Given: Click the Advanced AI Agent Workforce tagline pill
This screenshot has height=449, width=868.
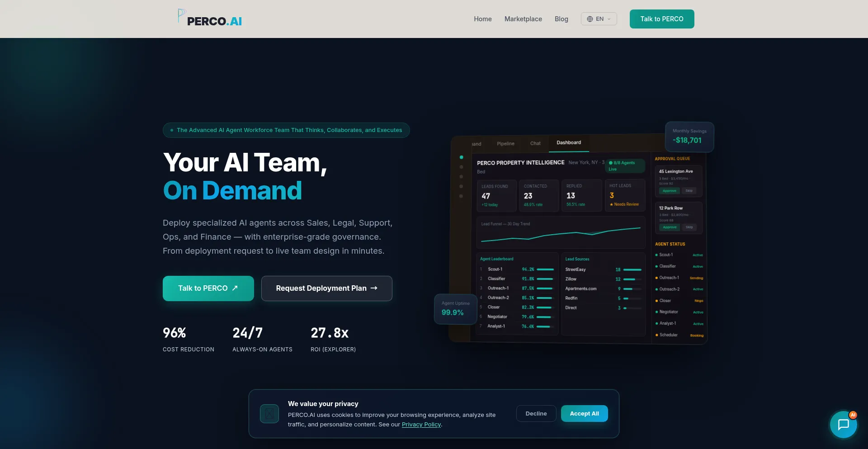Looking at the screenshot, I should [286, 130].
